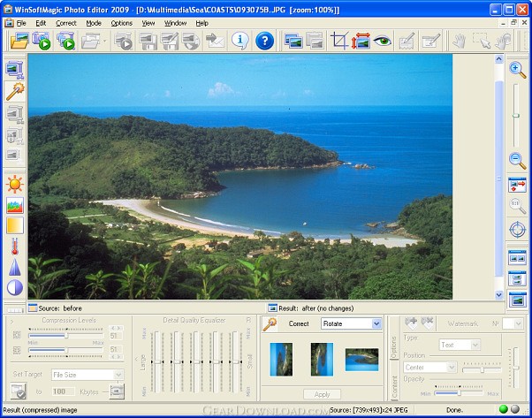Click the info speech bubble icon

tap(240, 41)
